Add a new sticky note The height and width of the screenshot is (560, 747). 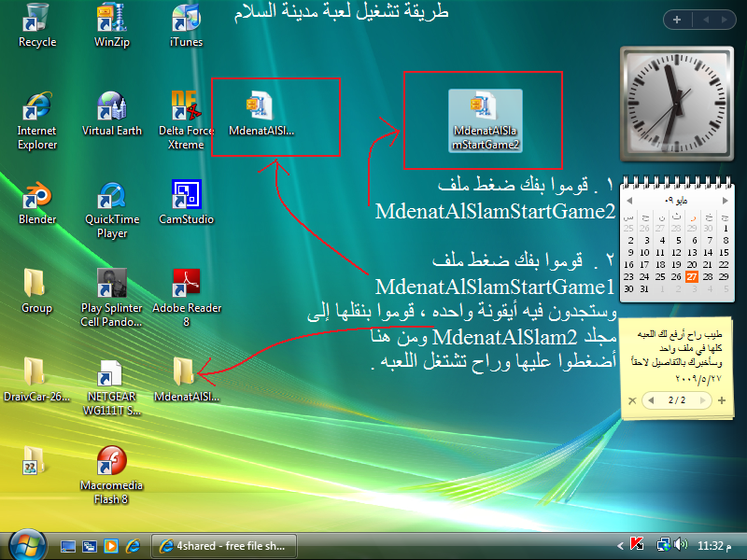(722, 400)
